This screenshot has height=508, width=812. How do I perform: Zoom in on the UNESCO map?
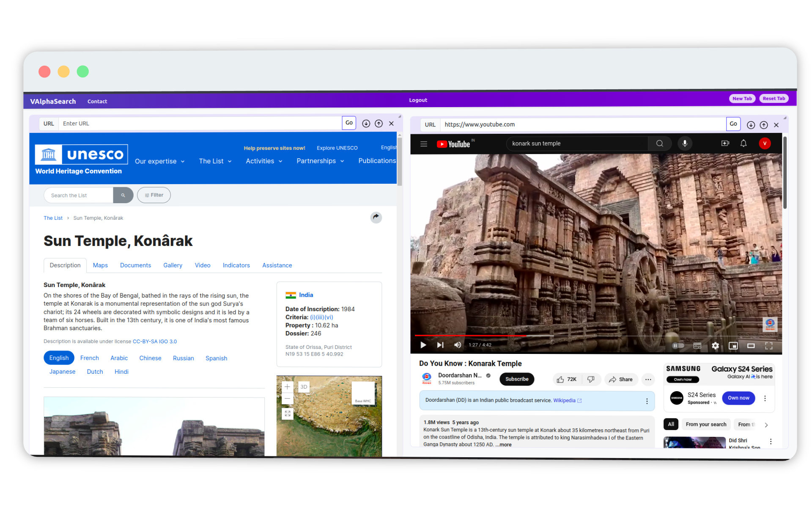[287, 387]
